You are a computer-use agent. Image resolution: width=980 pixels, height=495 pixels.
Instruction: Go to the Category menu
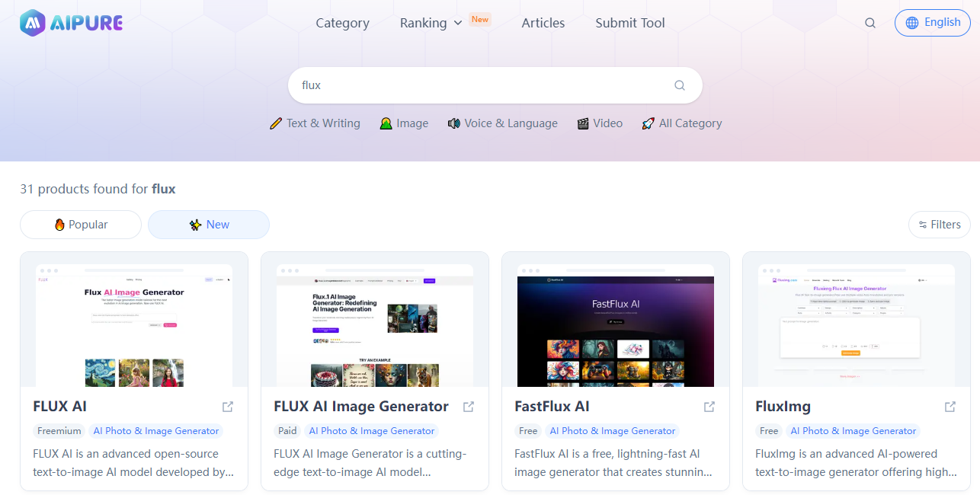tap(343, 23)
